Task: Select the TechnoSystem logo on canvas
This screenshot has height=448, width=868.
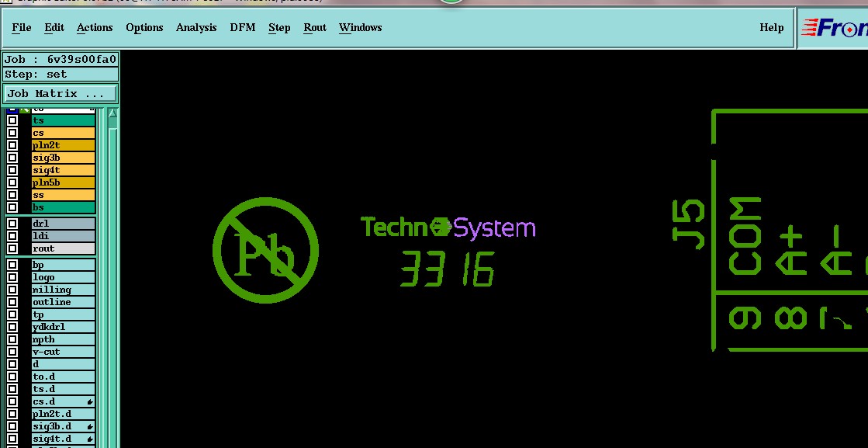Action: [448, 227]
